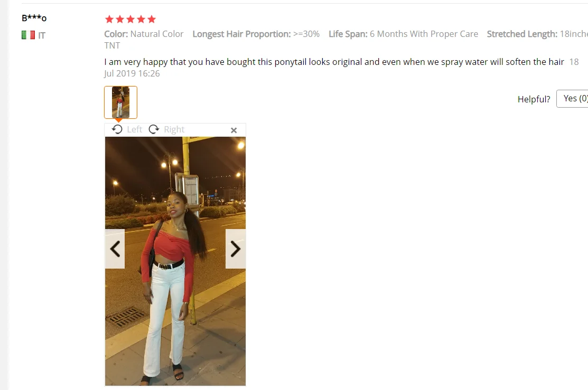Click the Italy flag icon
The height and width of the screenshot is (390, 588).
(x=28, y=35)
